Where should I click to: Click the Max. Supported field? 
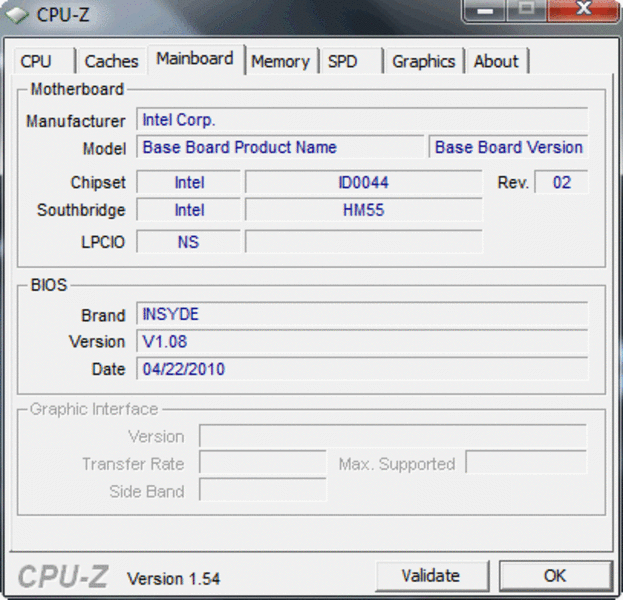pyautogui.click(x=526, y=463)
